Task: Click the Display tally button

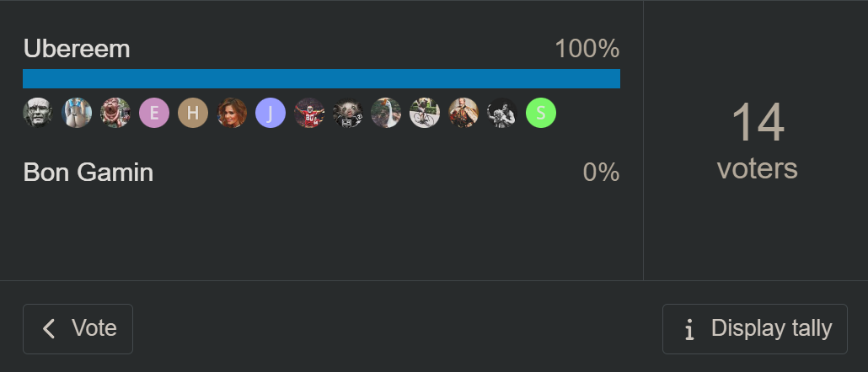Action: [x=754, y=329]
